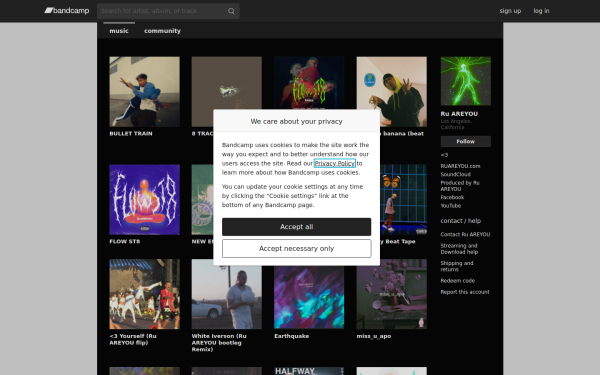Click Report this account
600x375 pixels.
[x=465, y=292]
